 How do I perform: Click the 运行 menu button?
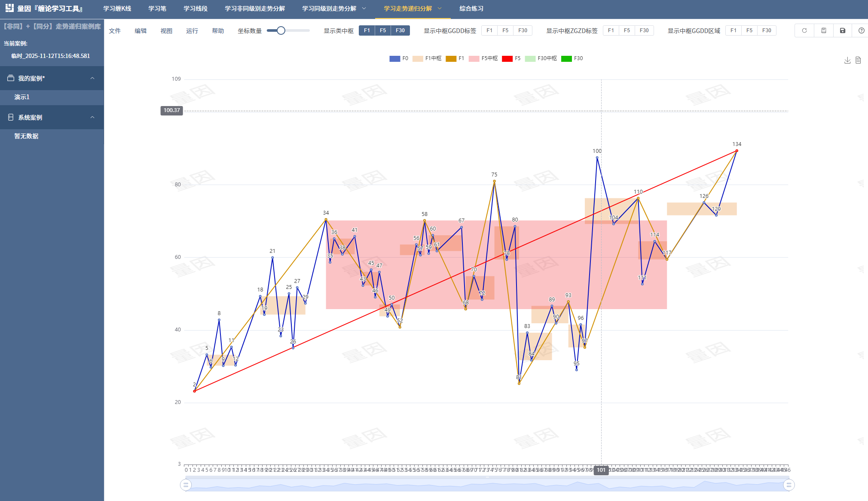[192, 30]
